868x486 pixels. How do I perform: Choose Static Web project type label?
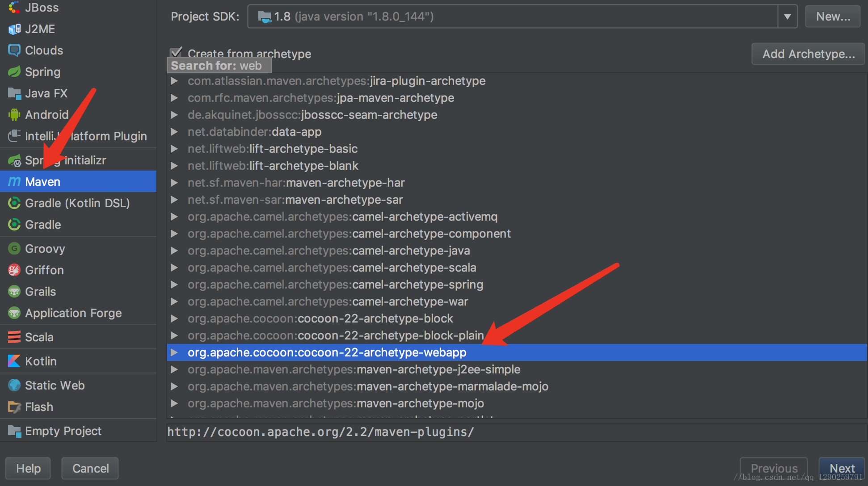click(x=55, y=385)
